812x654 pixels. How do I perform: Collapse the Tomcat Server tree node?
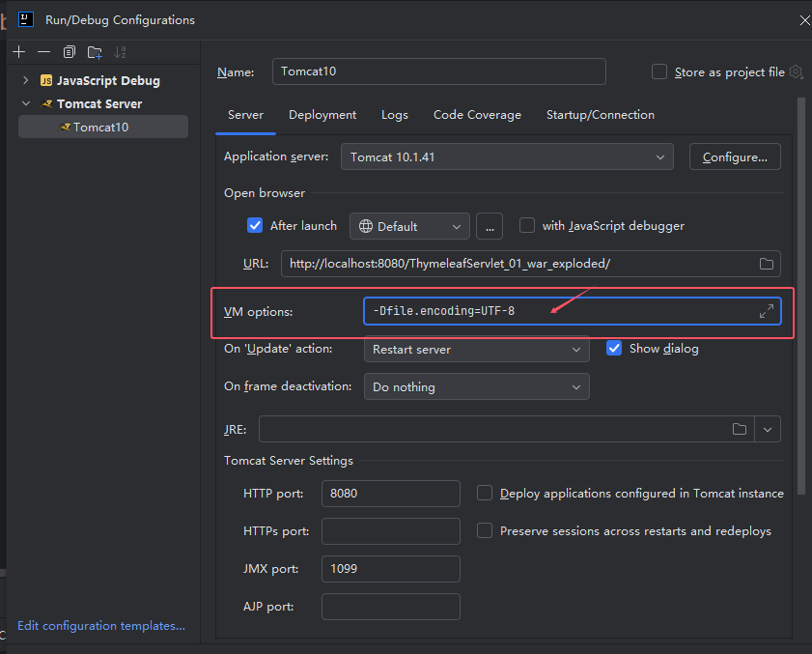tap(26, 103)
